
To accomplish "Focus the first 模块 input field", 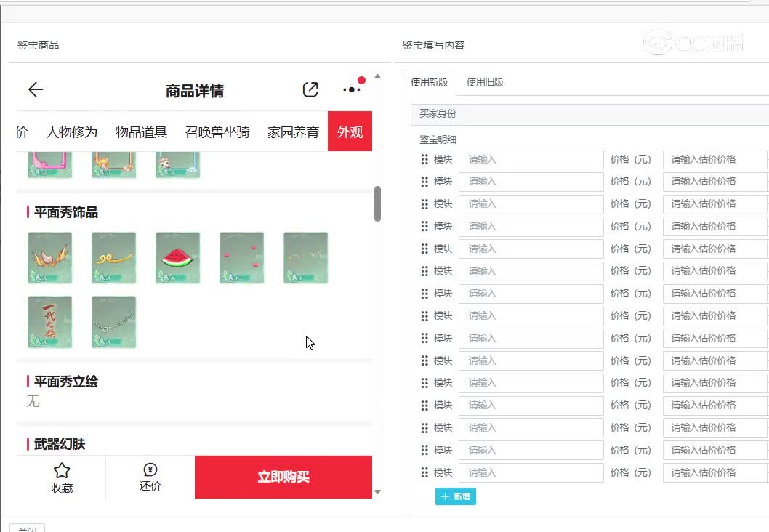I will pos(531,159).
